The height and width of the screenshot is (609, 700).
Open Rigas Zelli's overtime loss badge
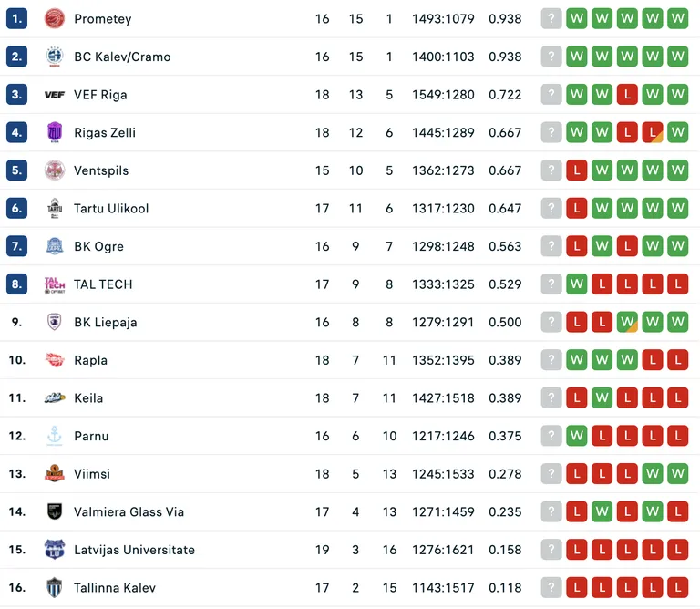[653, 132]
